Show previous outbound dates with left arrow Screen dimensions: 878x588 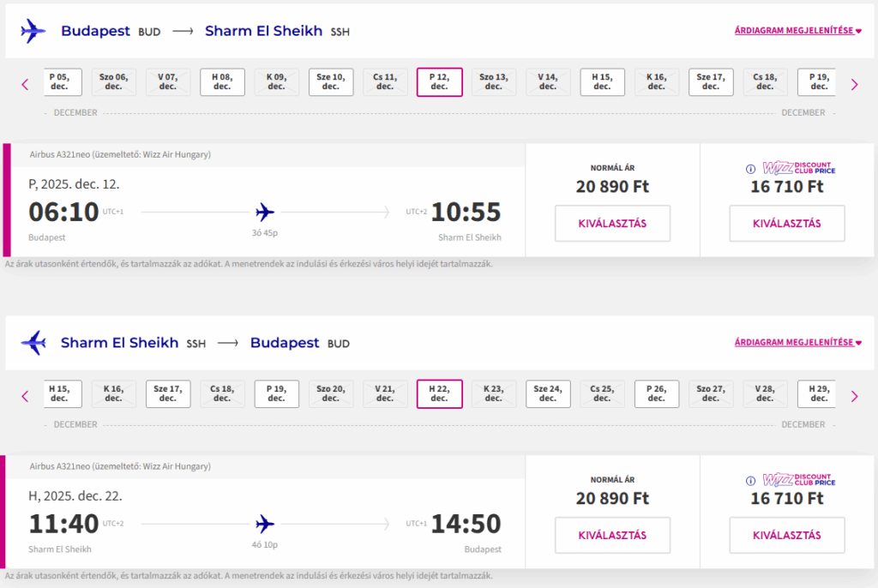pos(25,84)
